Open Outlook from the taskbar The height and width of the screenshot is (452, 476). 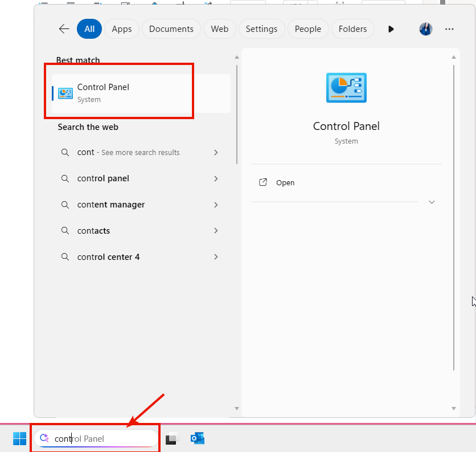(198, 439)
